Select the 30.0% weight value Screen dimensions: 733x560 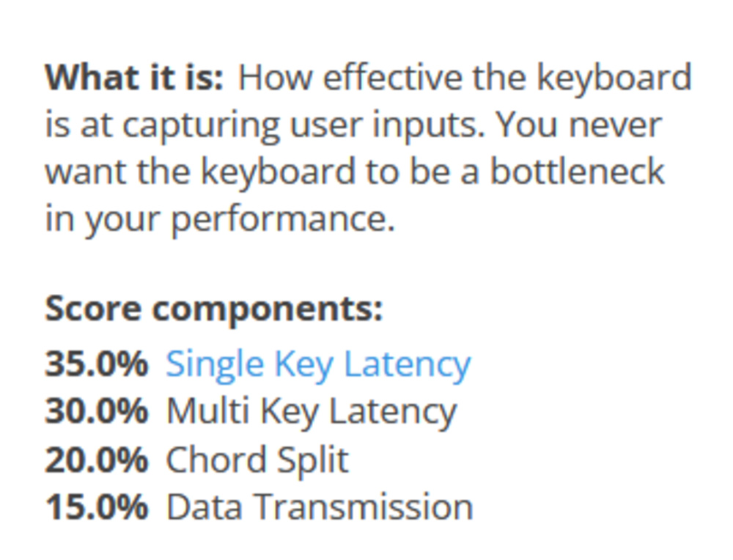(96, 411)
